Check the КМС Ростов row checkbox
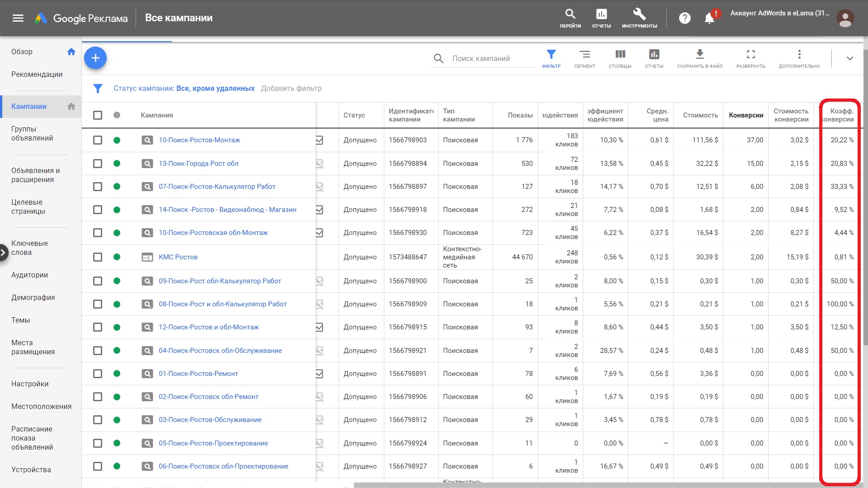The height and width of the screenshot is (488, 868). point(98,257)
